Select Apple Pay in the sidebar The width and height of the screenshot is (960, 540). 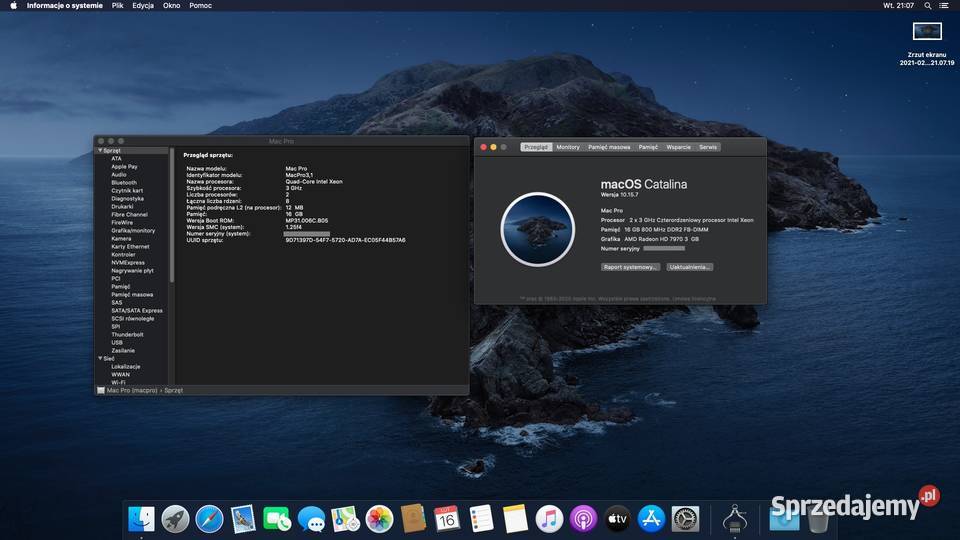124,167
